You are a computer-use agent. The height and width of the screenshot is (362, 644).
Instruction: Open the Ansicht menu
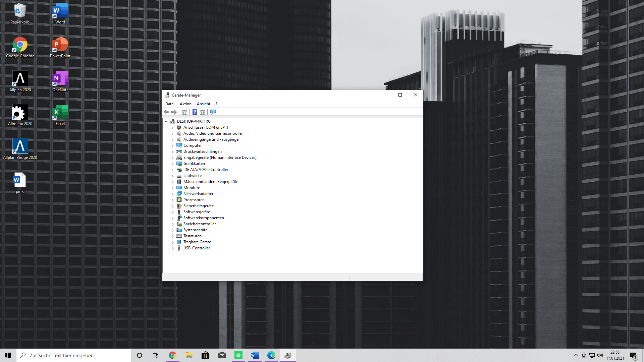[203, 104]
